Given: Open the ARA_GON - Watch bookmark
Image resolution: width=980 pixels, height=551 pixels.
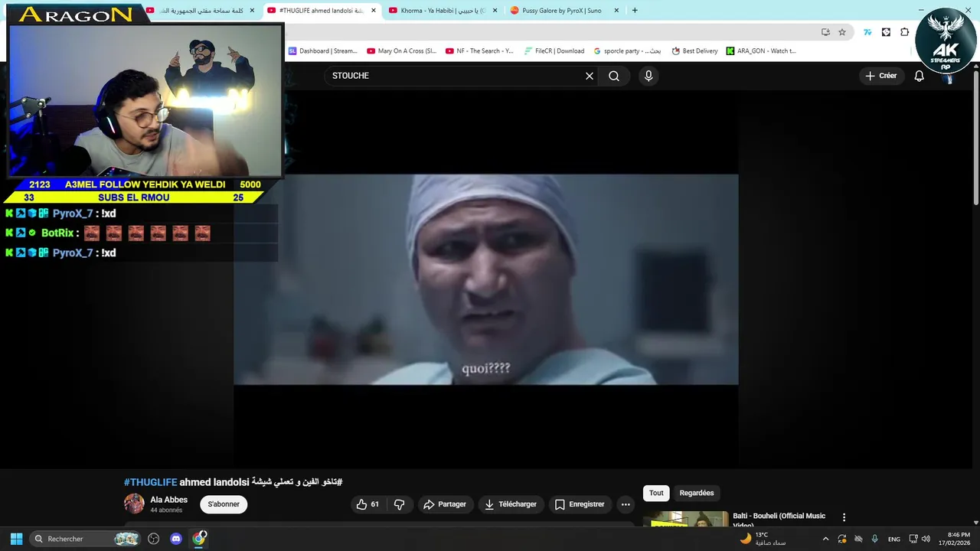Looking at the screenshot, I should [761, 51].
